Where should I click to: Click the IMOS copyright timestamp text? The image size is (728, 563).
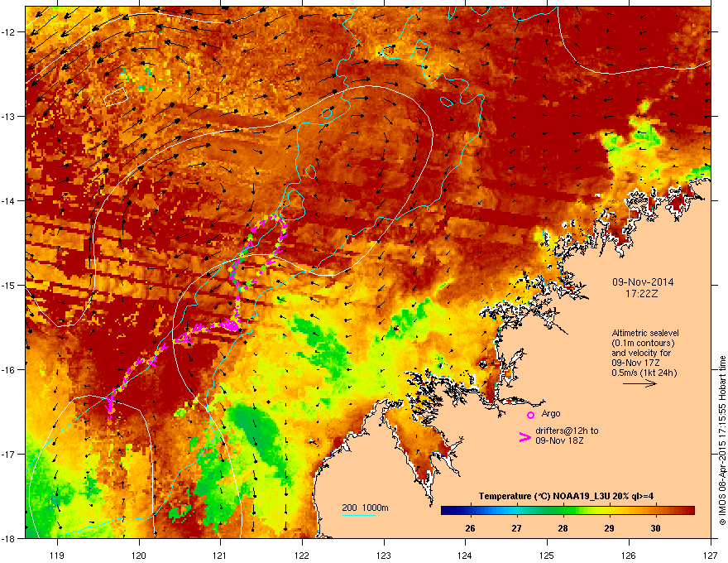[x=722, y=440]
